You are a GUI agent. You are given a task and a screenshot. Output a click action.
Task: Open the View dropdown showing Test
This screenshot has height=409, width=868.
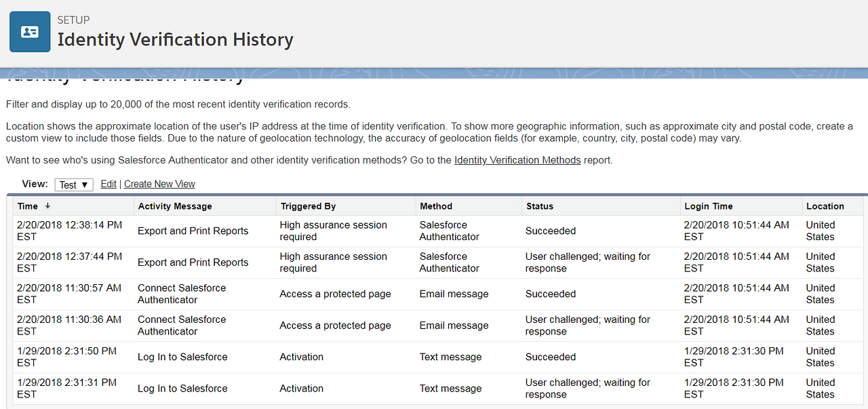tap(74, 184)
